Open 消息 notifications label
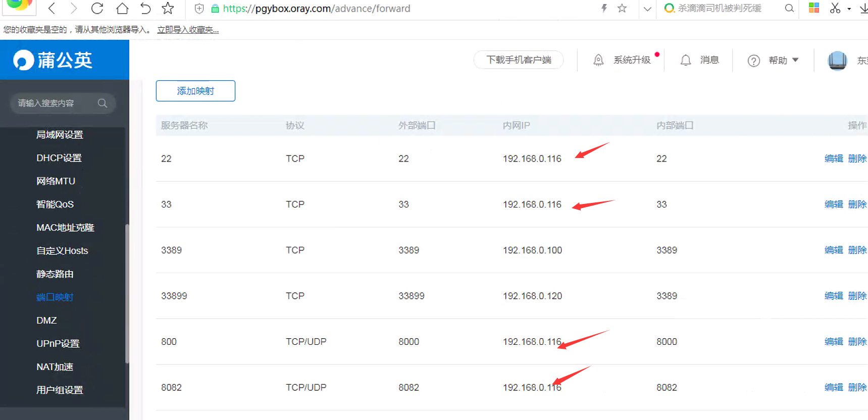The width and height of the screenshot is (868, 420). [709, 60]
